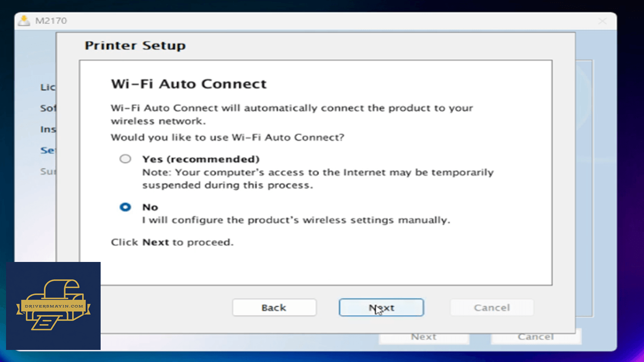Select the highlighted "Set" sidebar step
The image size is (644, 362).
48,150
